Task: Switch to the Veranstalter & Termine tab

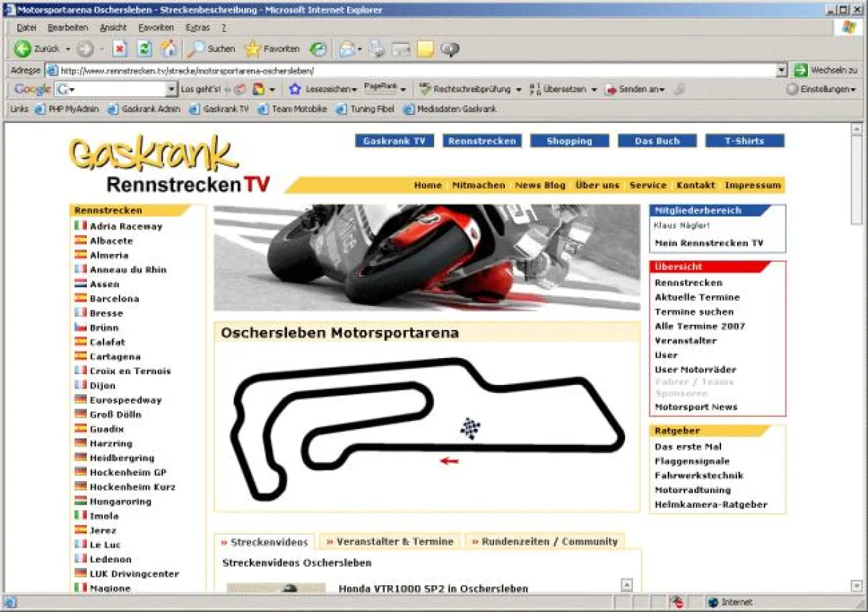Action: point(391,540)
